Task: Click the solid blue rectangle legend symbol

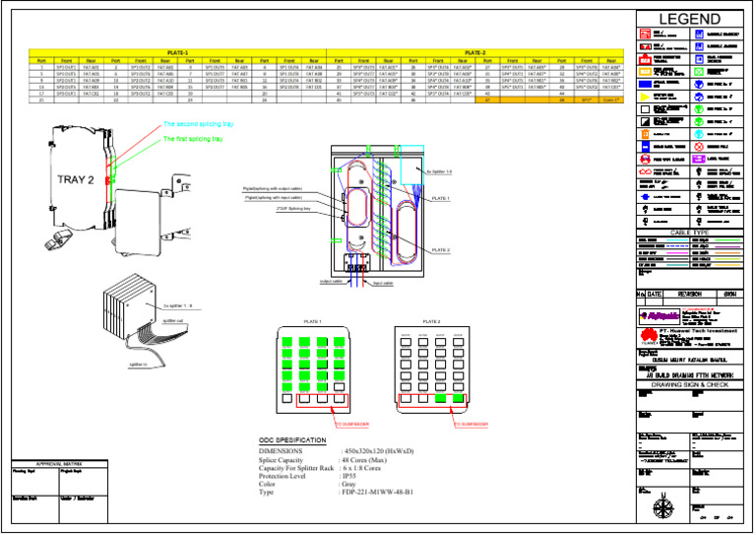Action: (645, 84)
